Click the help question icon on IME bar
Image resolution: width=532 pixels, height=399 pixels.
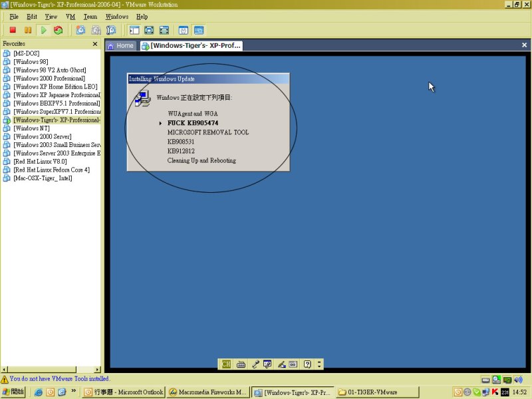click(x=307, y=364)
